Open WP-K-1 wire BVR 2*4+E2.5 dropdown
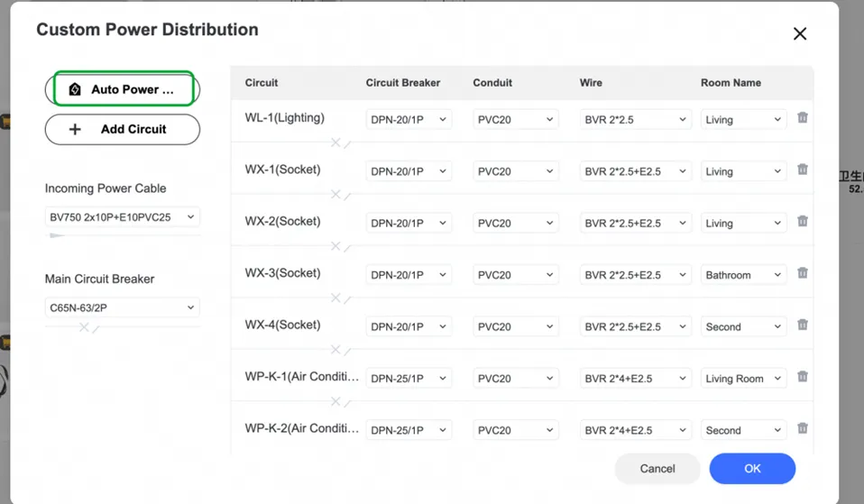864x504 pixels. (x=635, y=379)
